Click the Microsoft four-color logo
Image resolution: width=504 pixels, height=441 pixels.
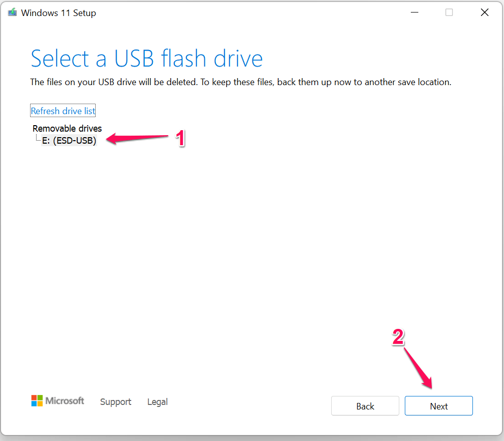click(37, 401)
